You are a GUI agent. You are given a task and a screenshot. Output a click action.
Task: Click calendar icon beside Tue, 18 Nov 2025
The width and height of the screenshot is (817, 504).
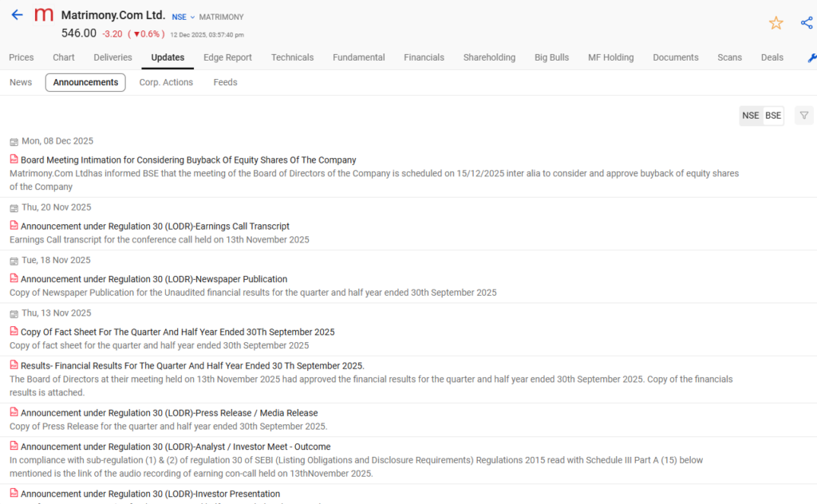(x=14, y=261)
